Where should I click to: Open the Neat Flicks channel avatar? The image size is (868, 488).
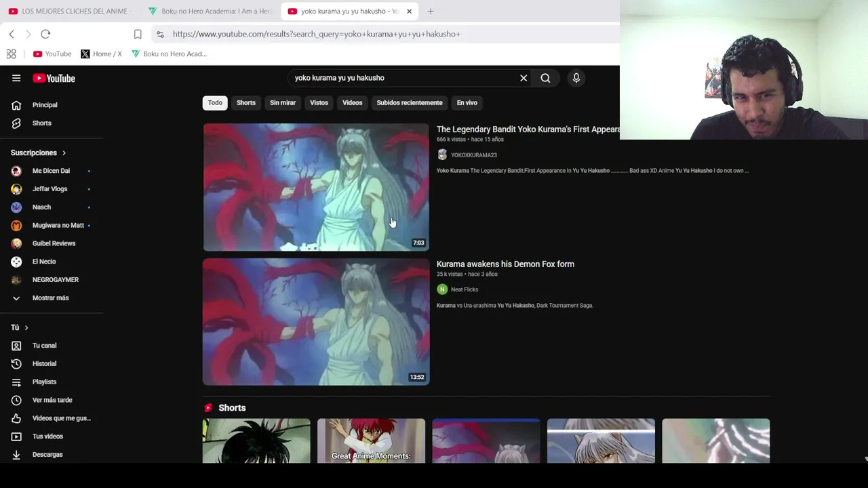click(x=442, y=289)
